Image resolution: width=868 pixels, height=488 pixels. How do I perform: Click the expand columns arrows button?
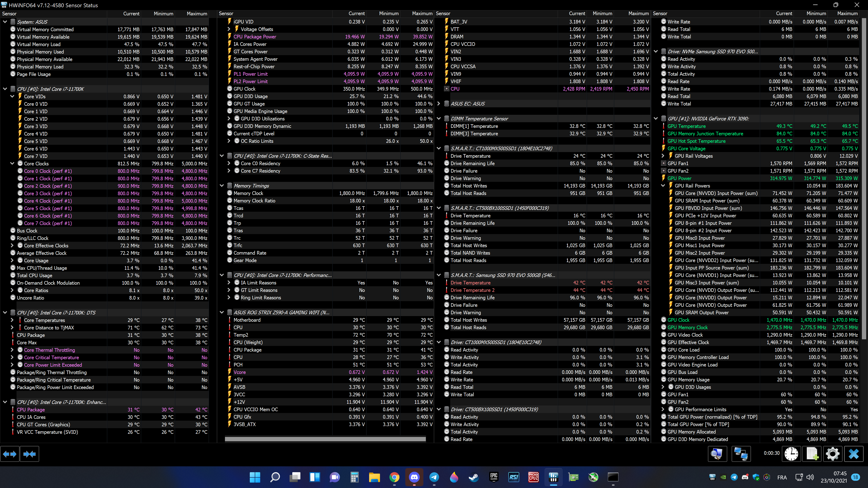(x=9, y=454)
